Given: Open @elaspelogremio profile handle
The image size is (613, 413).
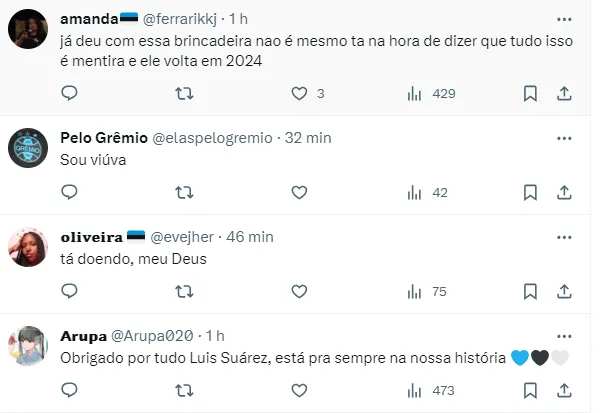Looking at the screenshot, I should click(214, 137).
